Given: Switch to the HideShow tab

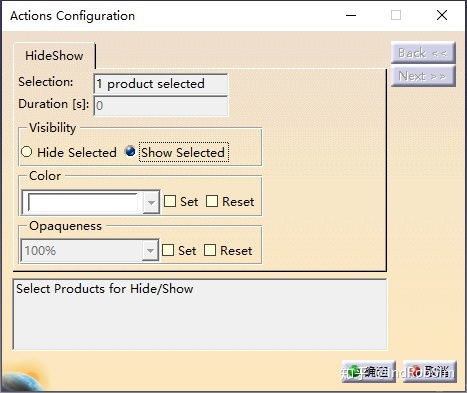Looking at the screenshot, I should coord(54,56).
